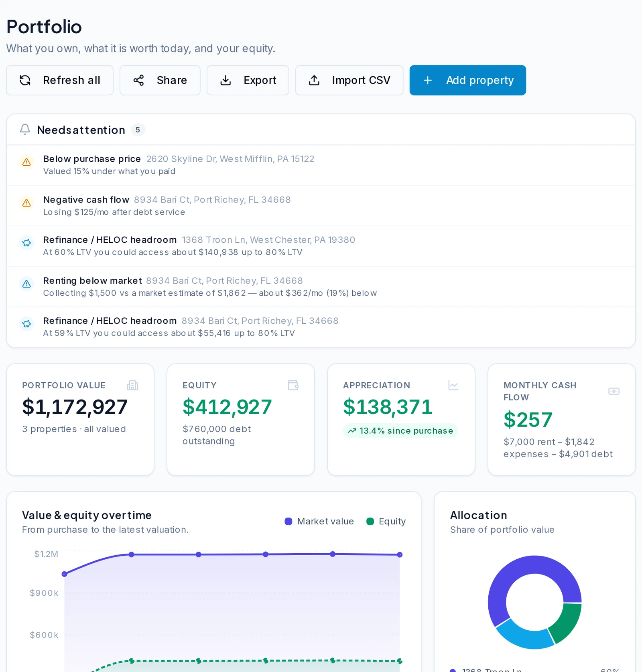Click building icon on Portfolio Value card

coord(132,386)
